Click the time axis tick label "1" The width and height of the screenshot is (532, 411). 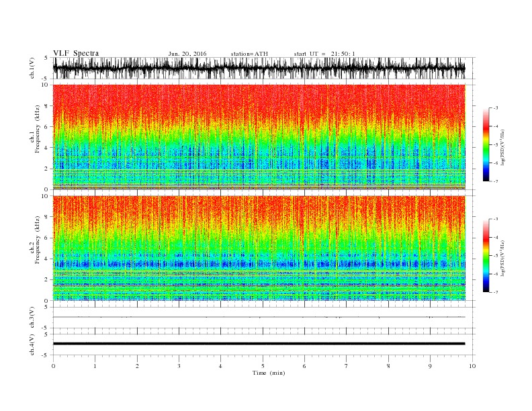(x=95, y=366)
